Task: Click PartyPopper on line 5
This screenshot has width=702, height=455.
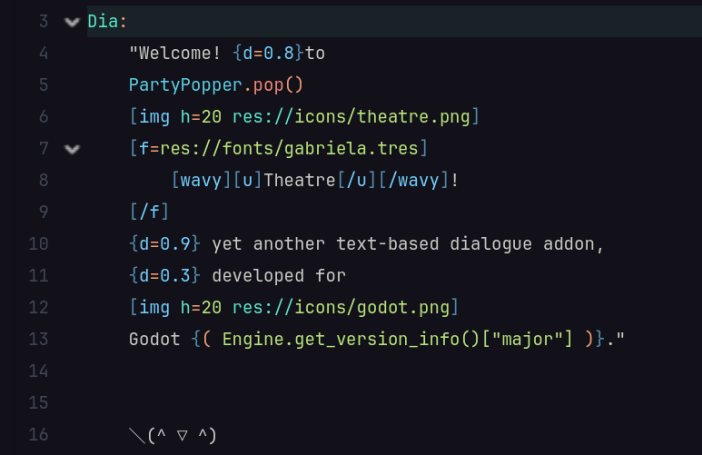Action: point(185,85)
